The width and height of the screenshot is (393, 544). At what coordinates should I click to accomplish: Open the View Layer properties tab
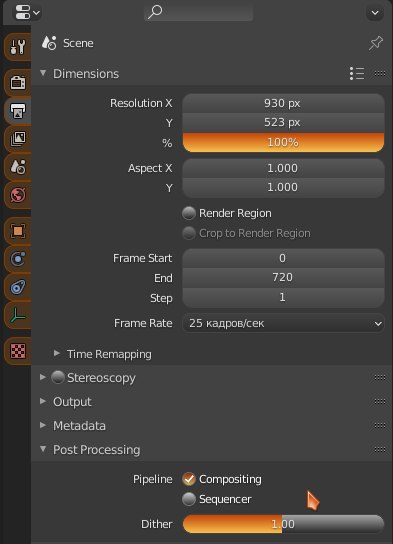(x=18, y=139)
